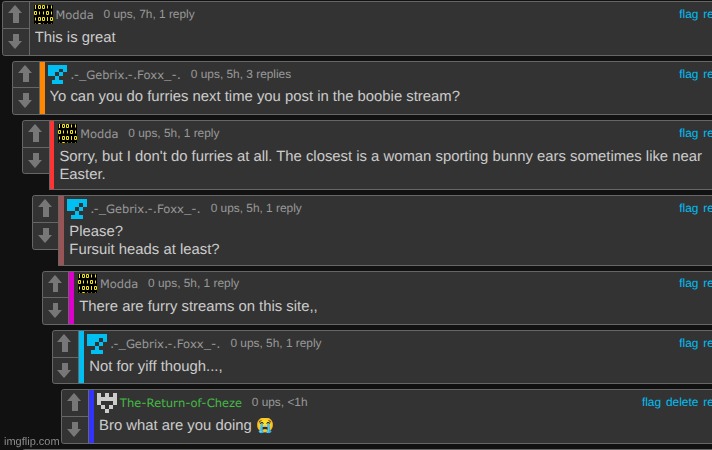Flag the "Bro what are you doing" comment
The height and width of the screenshot is (450, 712).
tap(651, 402)
